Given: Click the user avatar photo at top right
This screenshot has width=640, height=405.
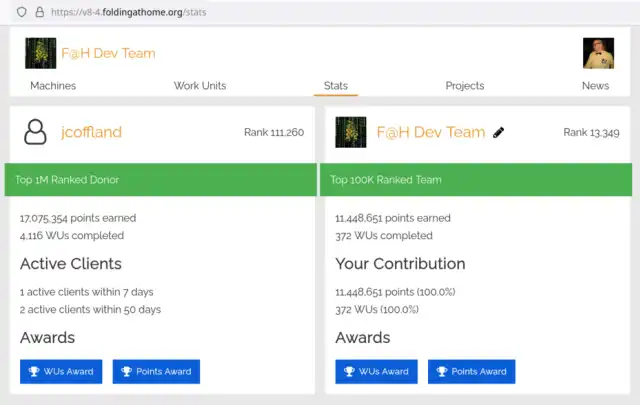Looking at the screenshot, I should 598,53.
